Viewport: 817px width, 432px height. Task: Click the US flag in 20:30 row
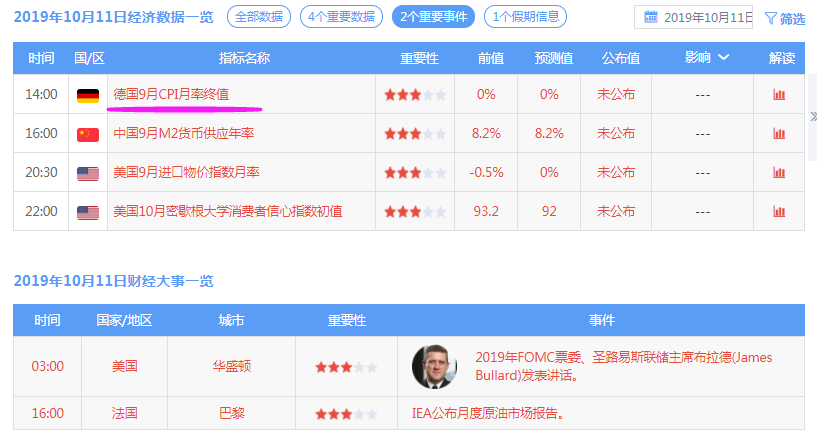coord(88,174)
